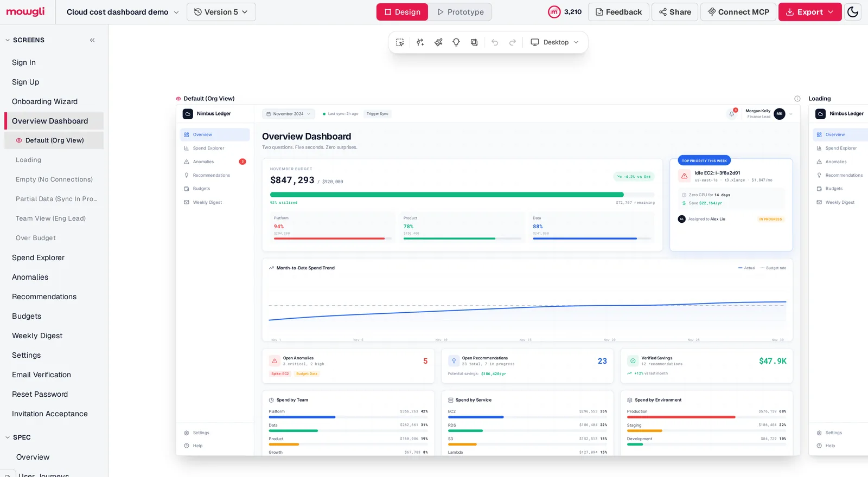Click Help icon in Default frame sidebar
The width and height of the screenshot is (868, 477).
point(187,446)
